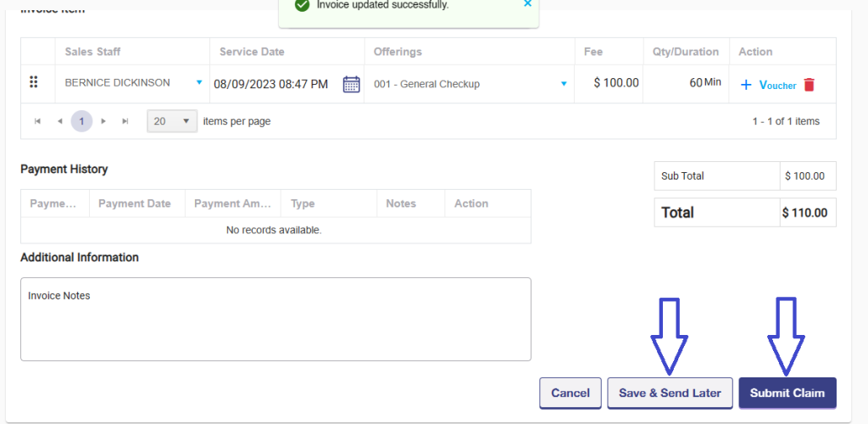The image size is (868, 424).
Task: Open the service date calendar picker
Action: tap(351, 84)
